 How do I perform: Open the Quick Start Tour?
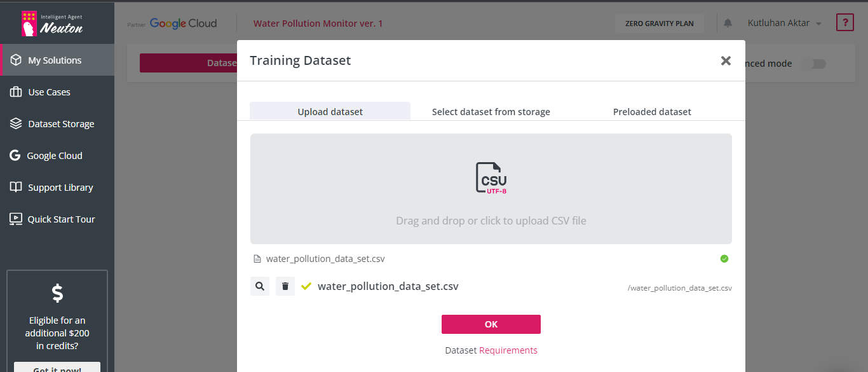point(61,219)
